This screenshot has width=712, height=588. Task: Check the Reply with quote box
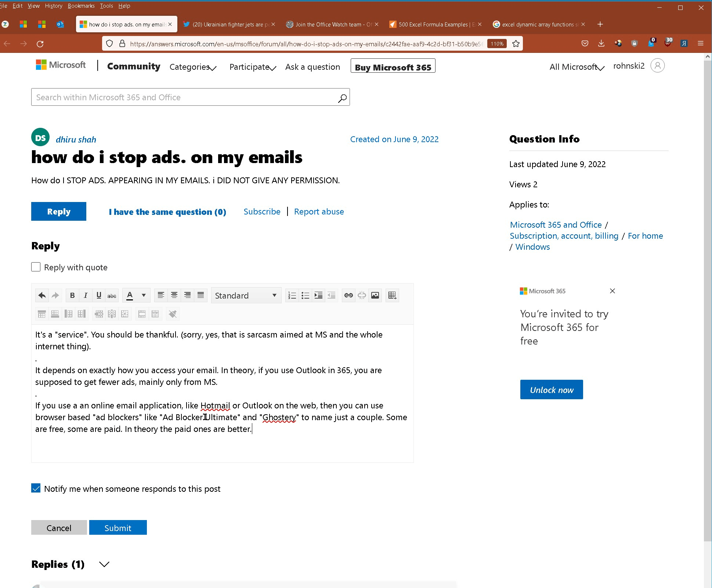pyautogui.click(x=36, y=267)
